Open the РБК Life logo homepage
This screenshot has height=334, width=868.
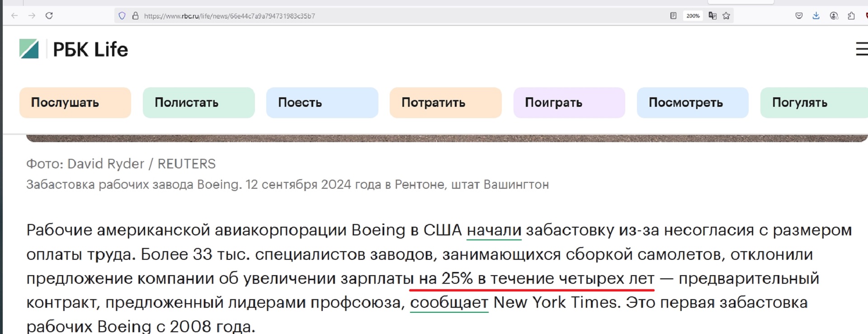pyautogui.click(x=74, y=49)
